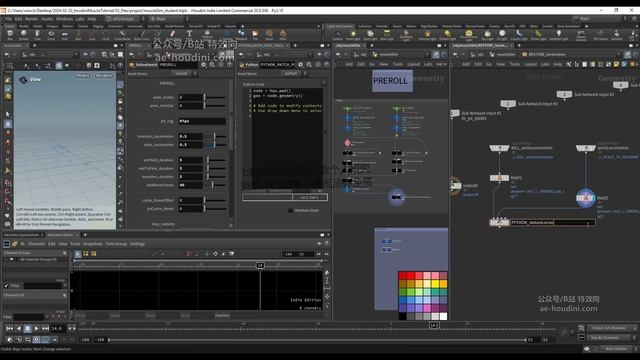Pick the white swatch in the color palette
The image size is (640, 360).
click(x=443, y=316)
